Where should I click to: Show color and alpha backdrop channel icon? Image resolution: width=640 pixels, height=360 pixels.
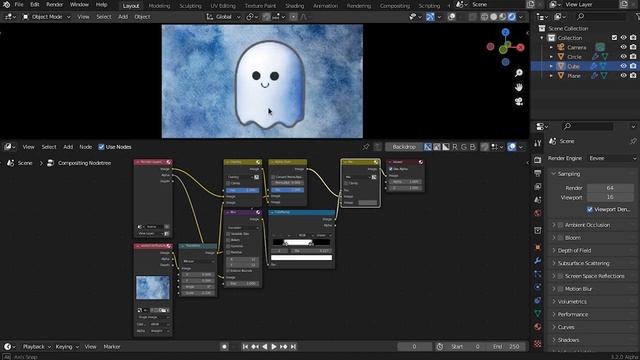tap(427, 147)
